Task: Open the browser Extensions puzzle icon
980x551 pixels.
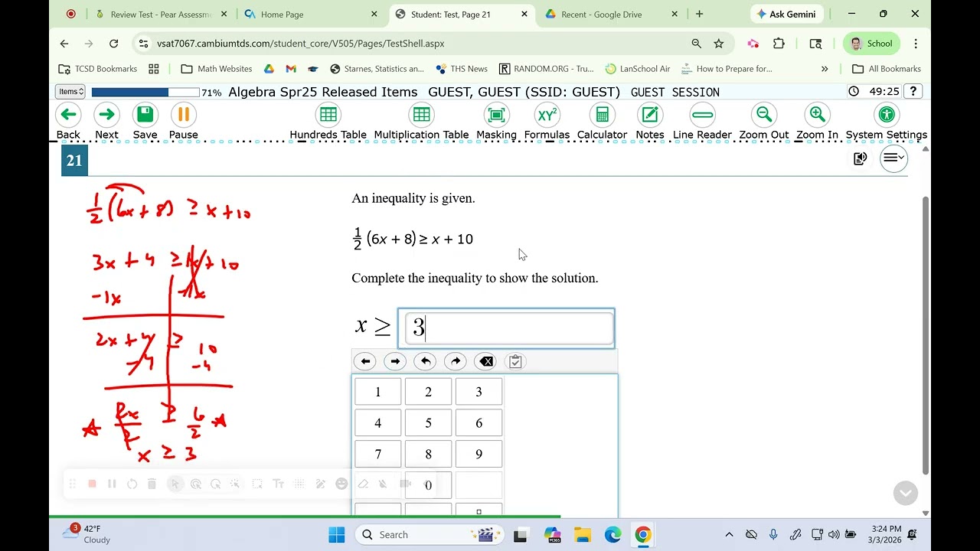Action: [x=779, y=44]
